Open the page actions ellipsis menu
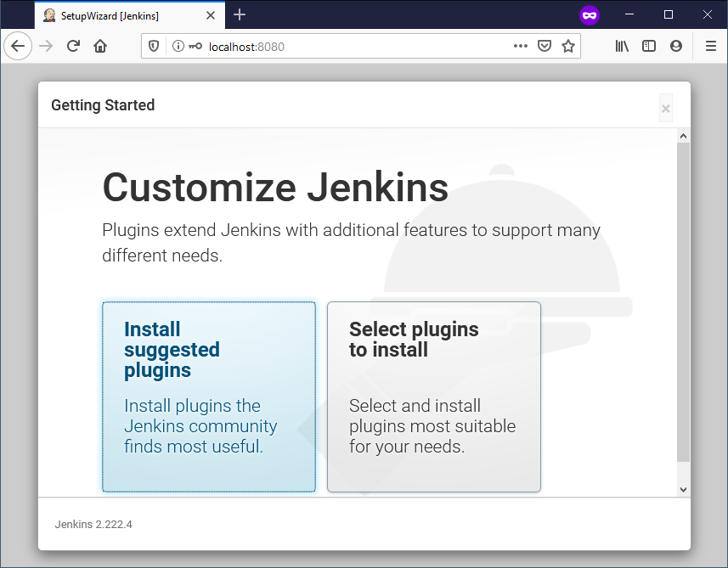The height and width of the screenshot is (568, 728). pos(521,47)
